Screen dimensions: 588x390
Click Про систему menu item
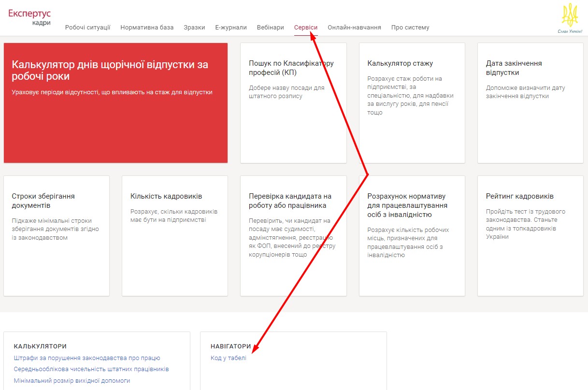(410, 28)
